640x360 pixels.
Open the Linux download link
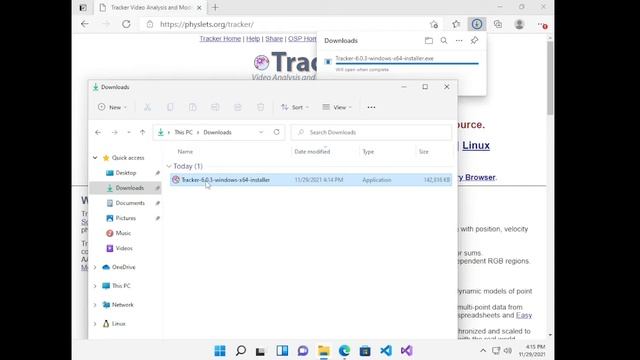[476, 145]
